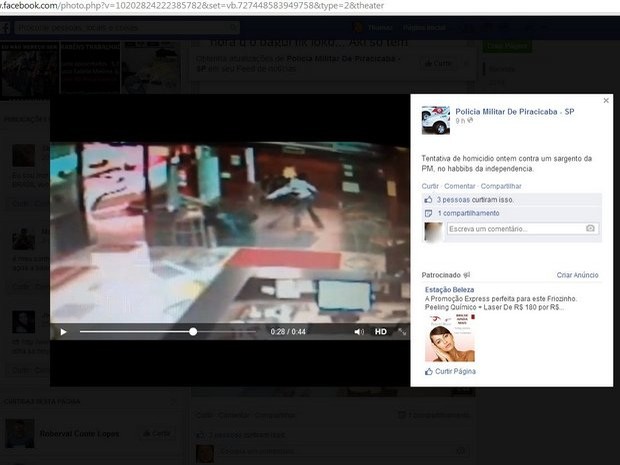Image resolution: width=620 pixels, height=465 pixels.
Task: Click the video progress slider handle
Action: [193, 332]
